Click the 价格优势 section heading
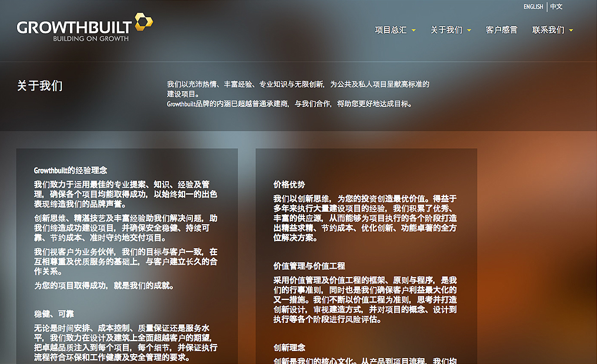597x364 pixels. (x=289, y=185)
